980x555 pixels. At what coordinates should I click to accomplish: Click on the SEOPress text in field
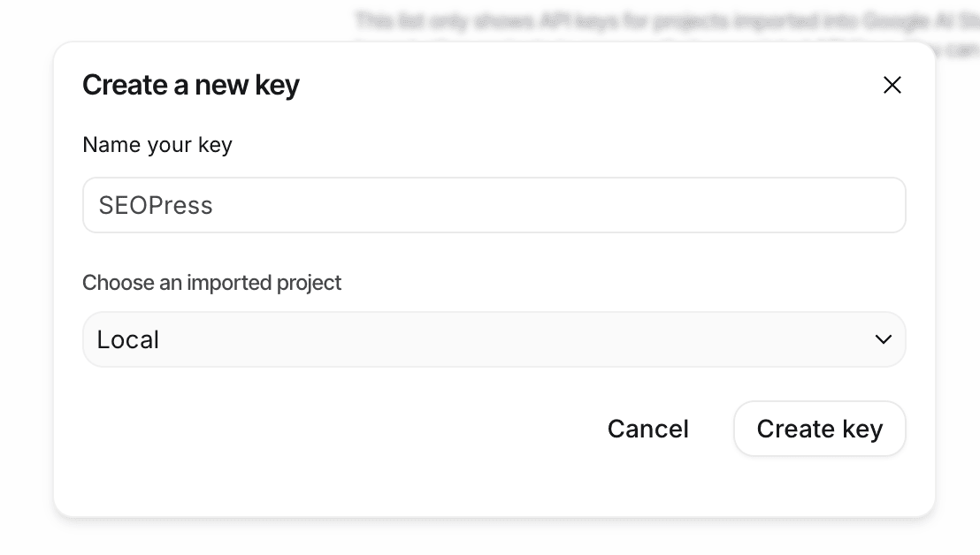[156, 205]
